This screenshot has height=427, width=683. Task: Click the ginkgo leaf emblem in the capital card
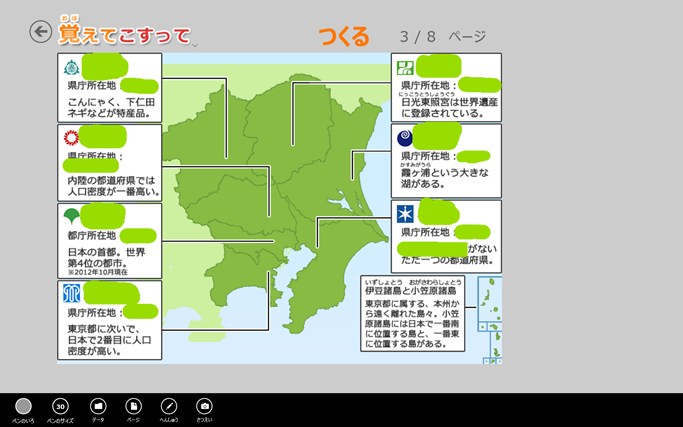pyautogui.click(x=71, y=216)
